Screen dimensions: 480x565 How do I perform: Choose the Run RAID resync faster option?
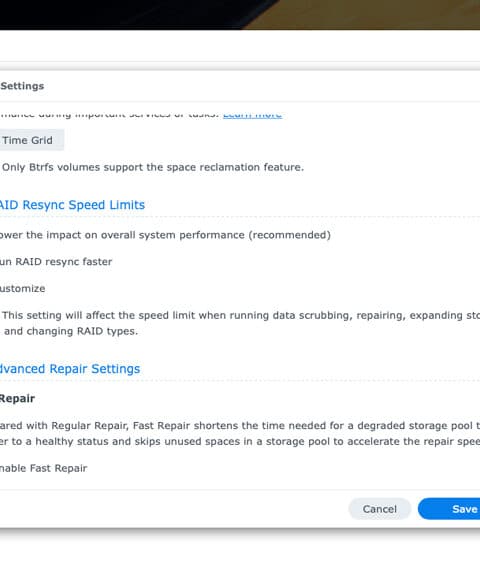56,262
